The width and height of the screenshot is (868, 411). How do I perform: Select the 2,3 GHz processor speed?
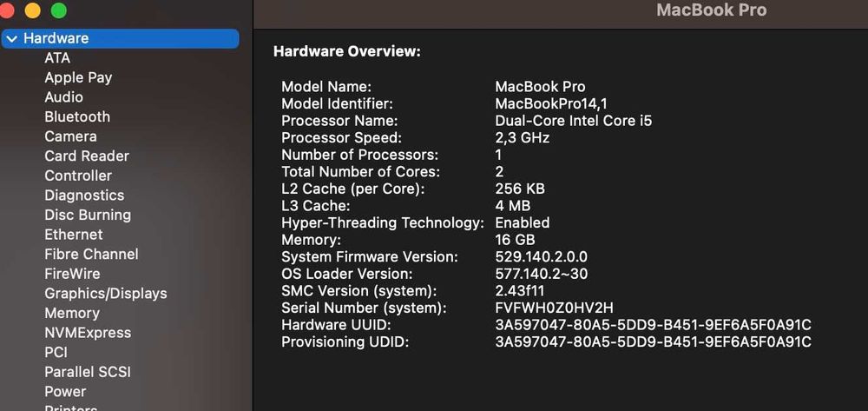[522, 138]
